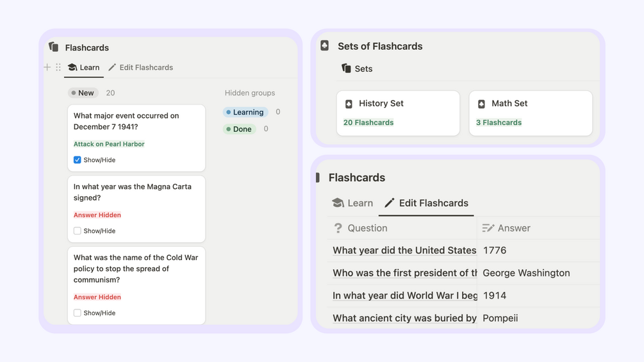Open the 3 Flashcards link in Math Set
Screen dimensions: 644x362
coord(499,122)
